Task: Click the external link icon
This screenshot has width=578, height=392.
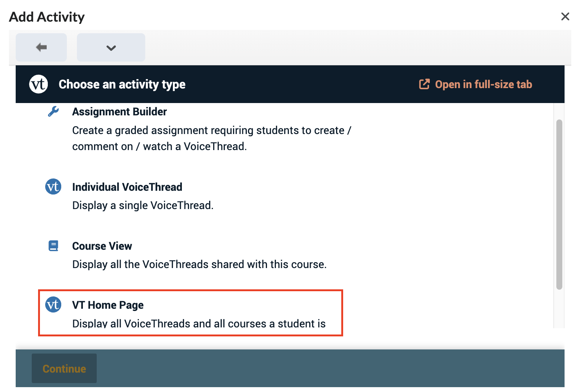Action: pos(424,84)
